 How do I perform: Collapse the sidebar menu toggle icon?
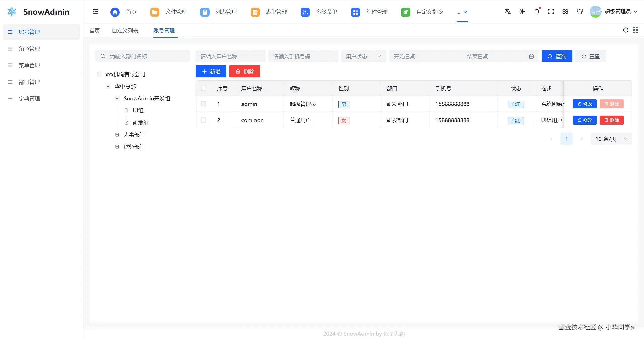(95, 12)
